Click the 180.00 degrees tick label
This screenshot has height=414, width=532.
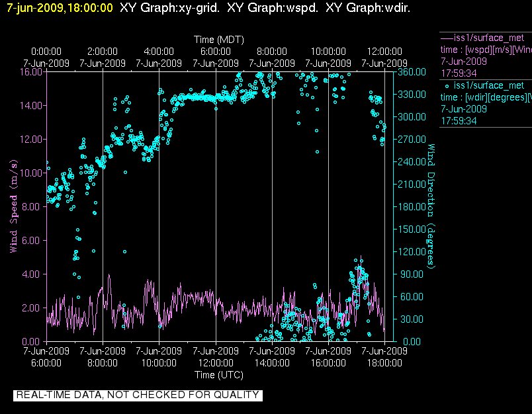[x=410, y=206]
